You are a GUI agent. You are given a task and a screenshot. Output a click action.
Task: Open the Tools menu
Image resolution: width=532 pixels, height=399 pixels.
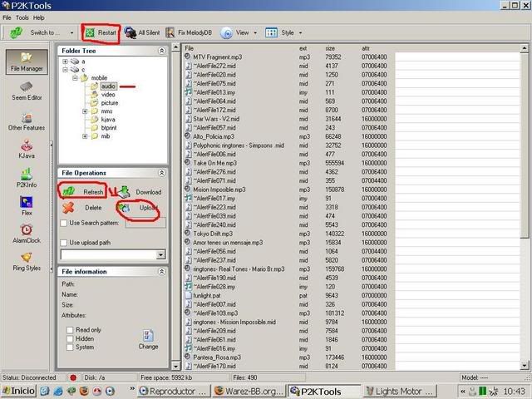tap(22, 17)
